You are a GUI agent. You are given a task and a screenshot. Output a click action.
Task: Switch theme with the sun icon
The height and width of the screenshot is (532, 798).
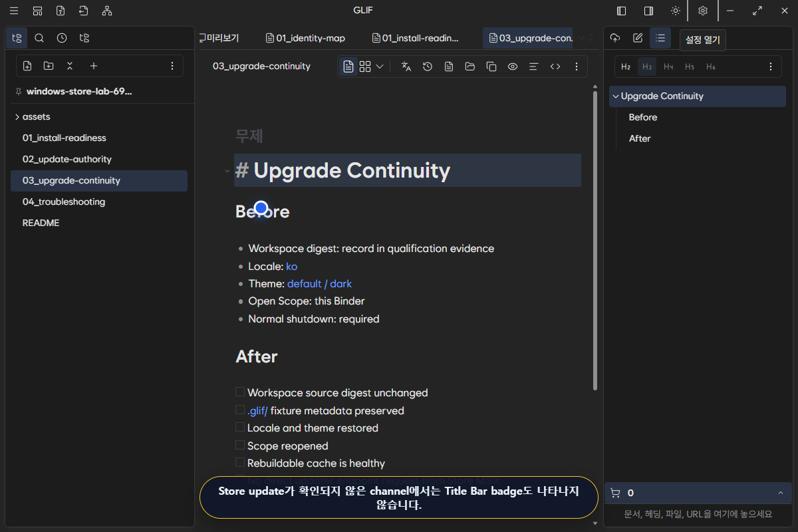pos(676,11)
